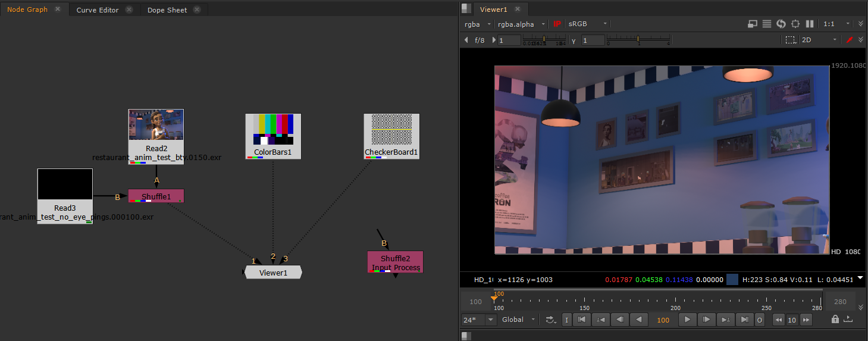Click the proxy mode toggle icon in viewer
868x341 pixels.
coord(753,24)
